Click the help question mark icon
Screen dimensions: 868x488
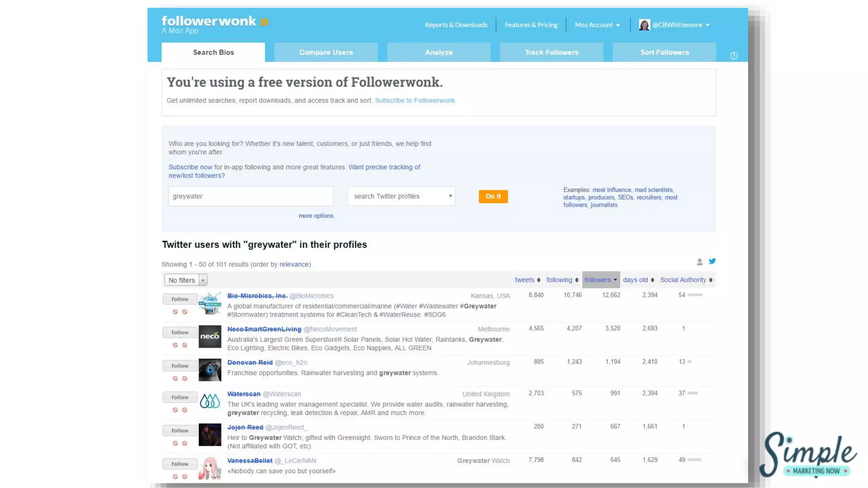(x=734, y=56)
